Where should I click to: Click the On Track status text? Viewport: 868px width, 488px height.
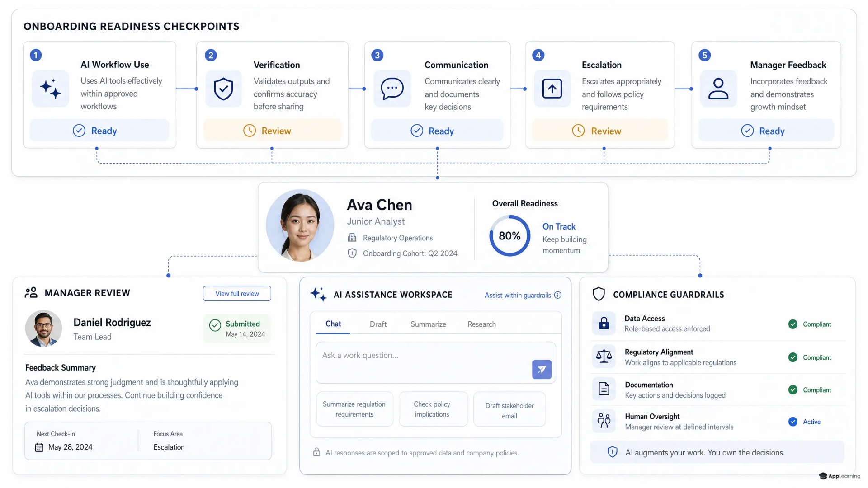point(559,226)
